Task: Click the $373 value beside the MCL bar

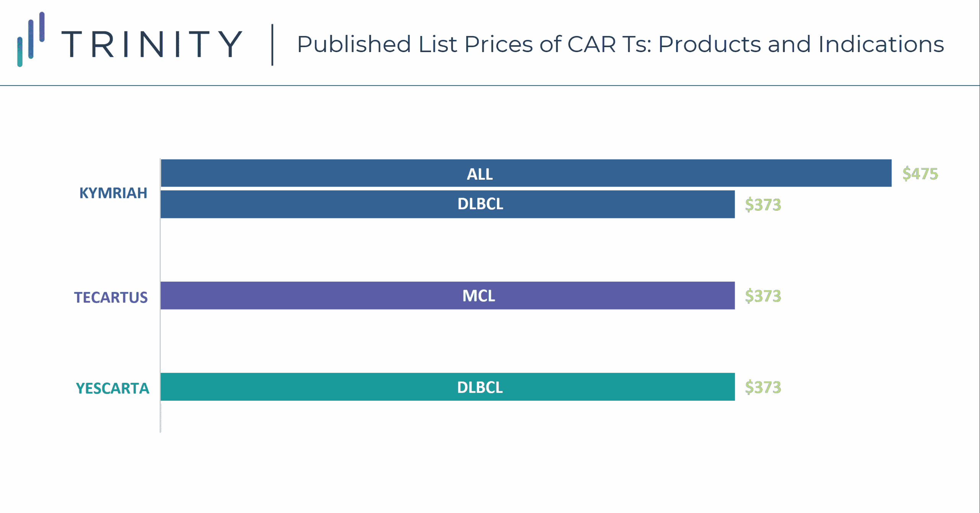Action: [763, 296]
